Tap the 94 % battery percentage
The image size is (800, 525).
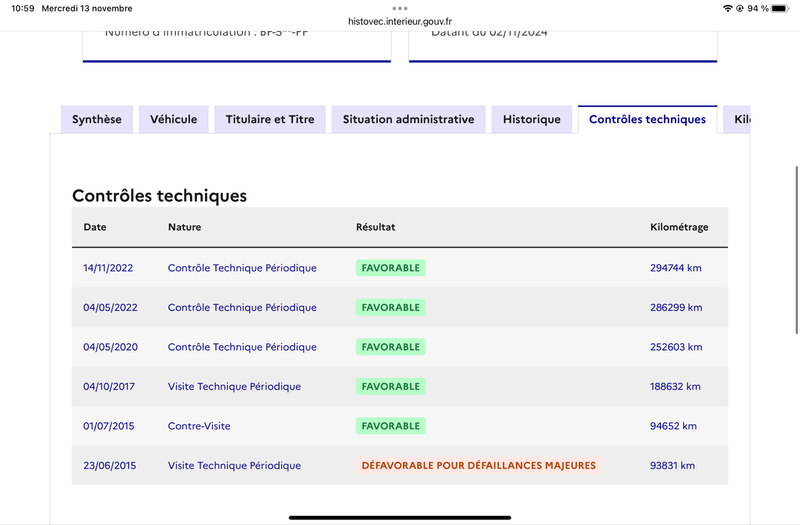coord(758,9)
